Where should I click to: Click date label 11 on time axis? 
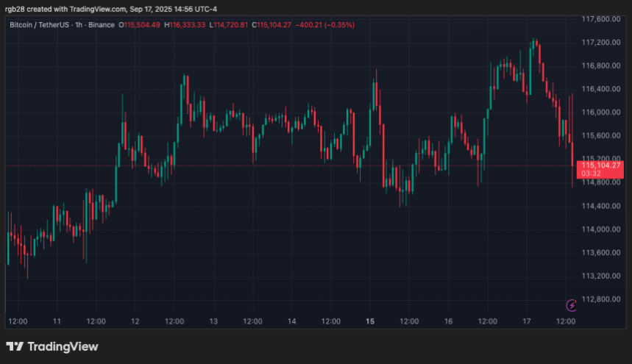57,321
